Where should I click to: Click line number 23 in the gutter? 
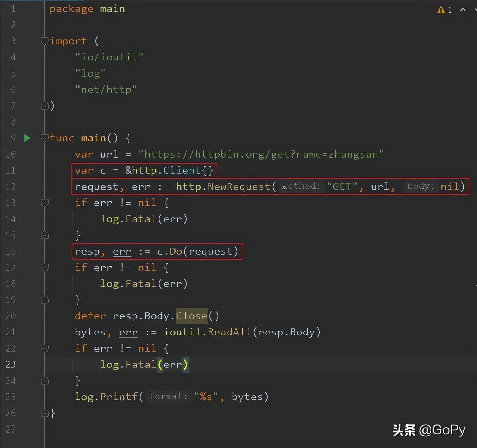pyautogui.click(x=11, y=364)
